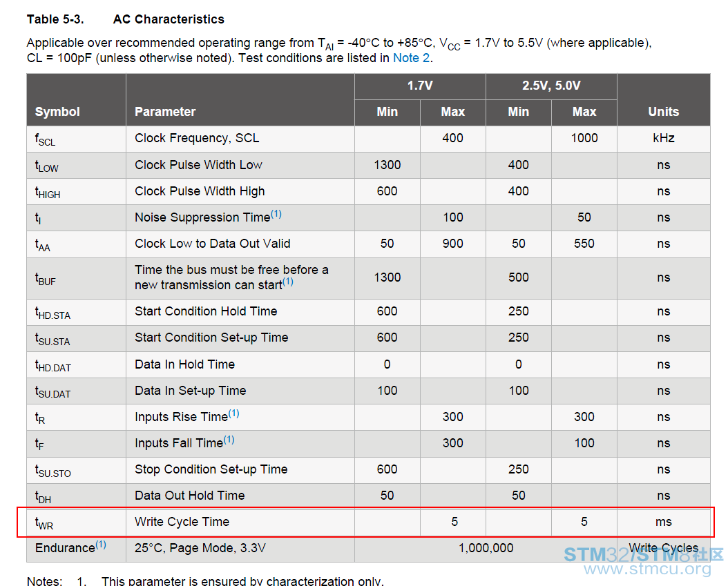This screenshot has width=728, height=586.
Task: Click the footnote (1) after 'new transmission can start'
Action: click(288, 282)
